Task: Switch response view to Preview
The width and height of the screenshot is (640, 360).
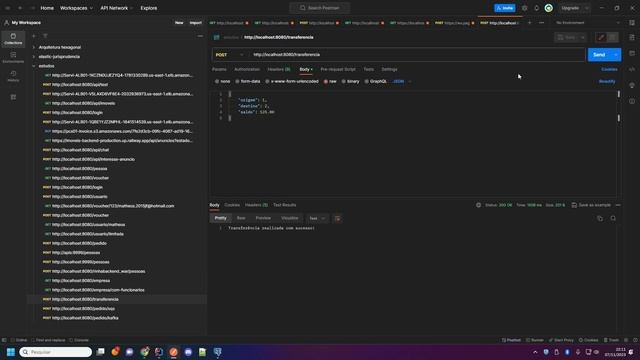Action: [x=263, y=218]
